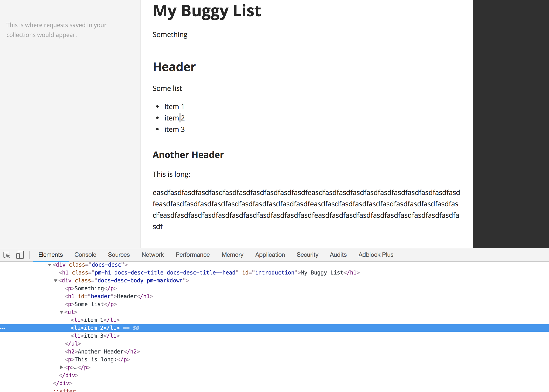Open the Audits tab
The height and width of the screenshot is (392, 549).
(338, 255)
